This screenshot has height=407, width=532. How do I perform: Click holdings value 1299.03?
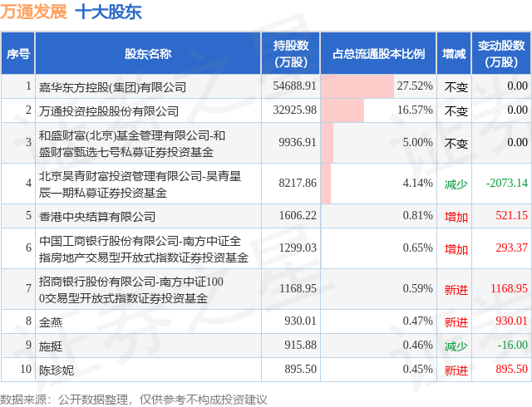pyautogui.click(x=298, y=248)
